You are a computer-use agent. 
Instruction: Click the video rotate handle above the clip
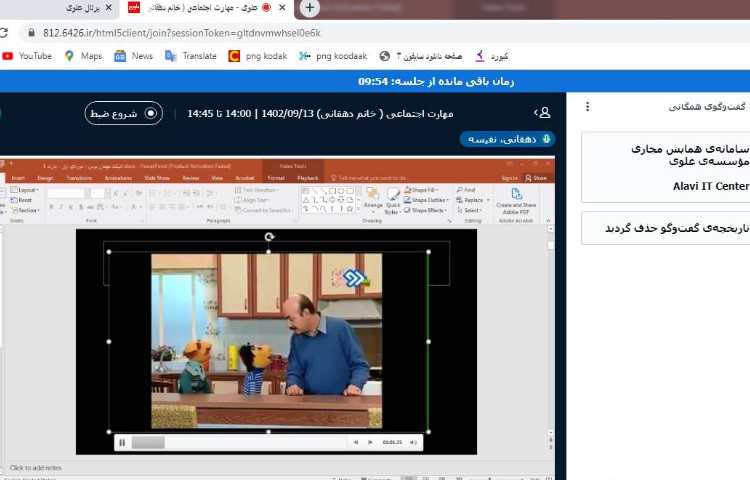pos(269,237)
